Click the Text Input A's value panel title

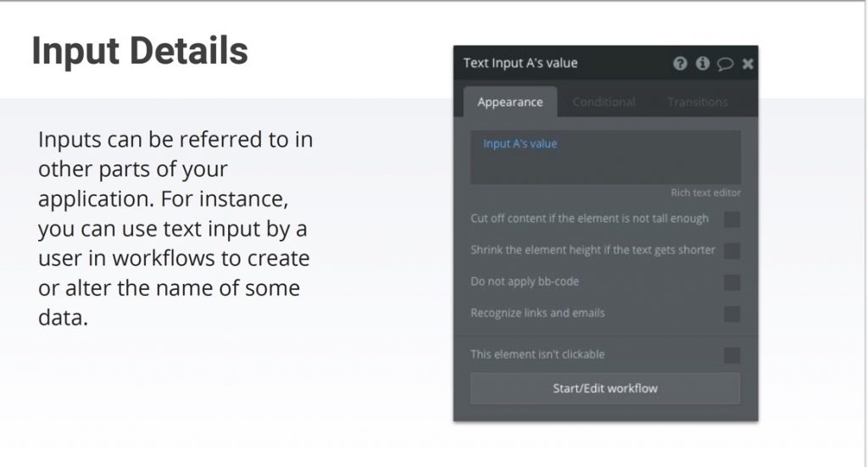520,63
